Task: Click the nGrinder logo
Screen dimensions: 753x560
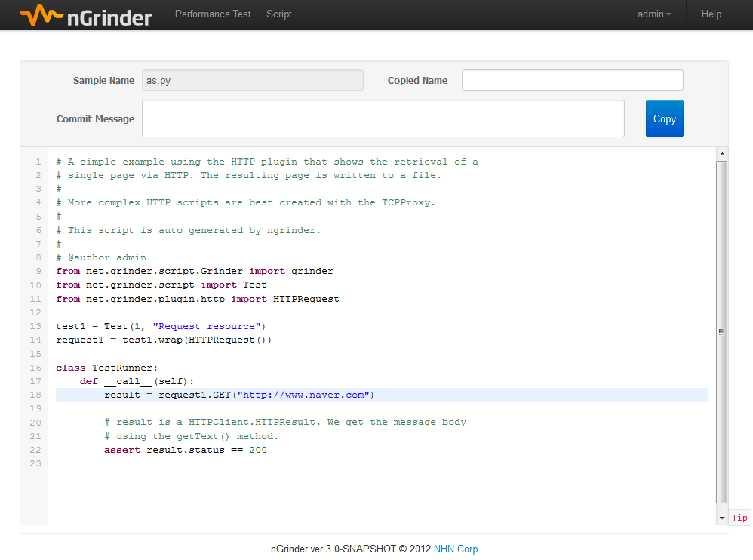Action: click(85, 15)
